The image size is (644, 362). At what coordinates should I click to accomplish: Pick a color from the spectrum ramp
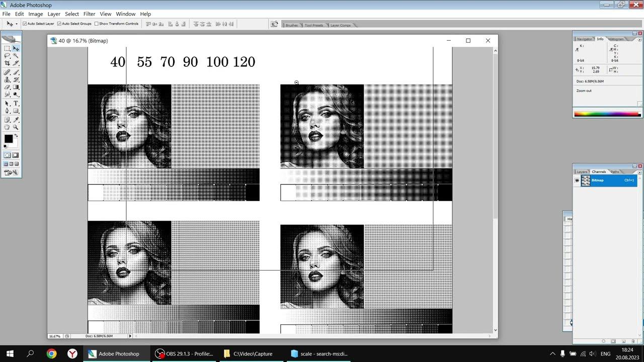pyautogui.click(x=607, y=114)
